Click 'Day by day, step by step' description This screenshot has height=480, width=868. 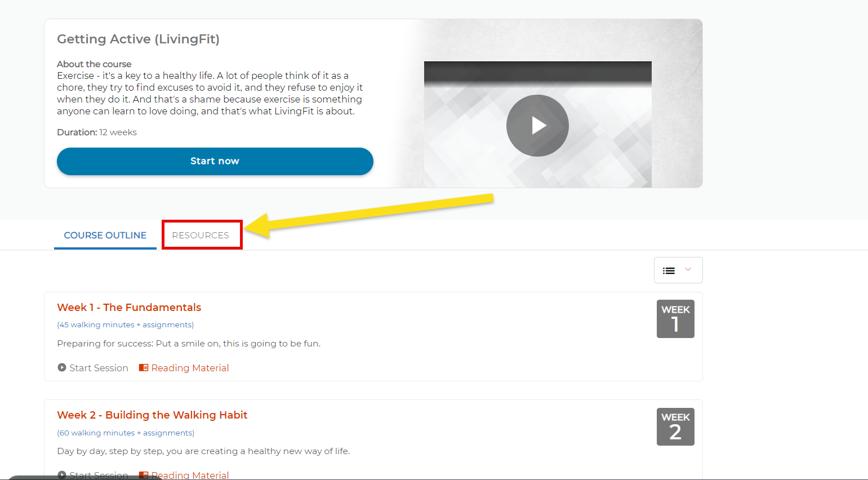tap(203, 451)
